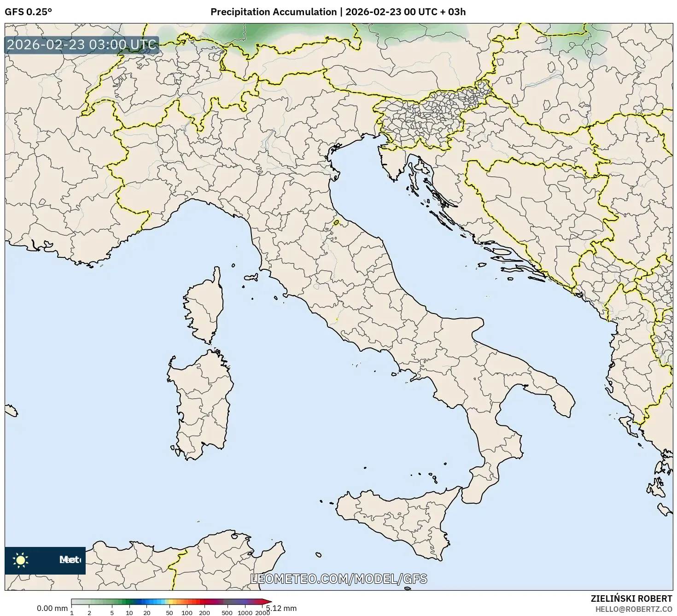Click the dark blue Meteo logo banner text
This screenshot has height=616, width=677.
pyautogui.click(x=70, y=560)
